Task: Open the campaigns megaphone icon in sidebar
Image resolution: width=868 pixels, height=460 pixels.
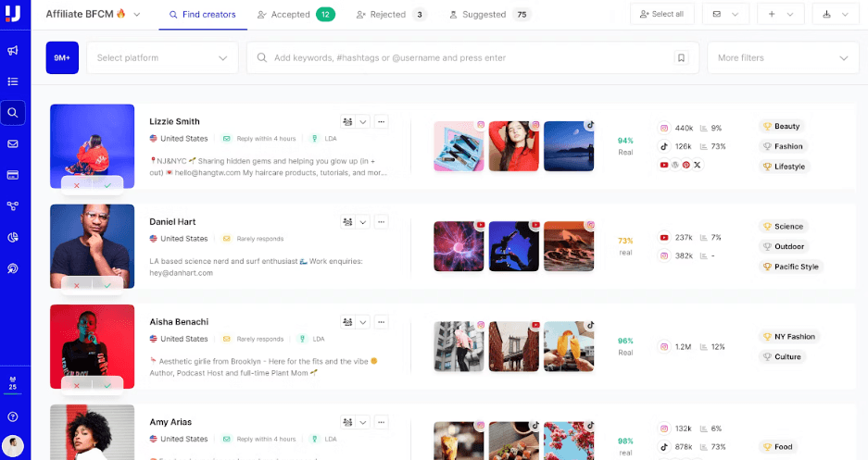Action: click(13, 51)
